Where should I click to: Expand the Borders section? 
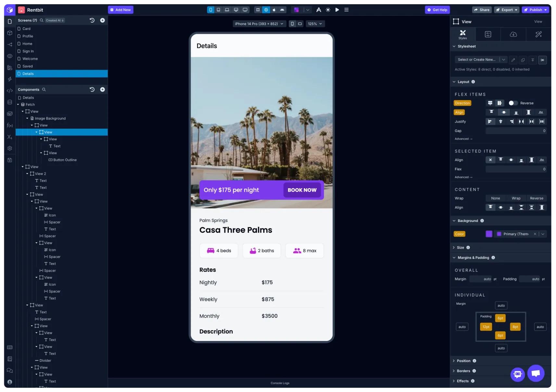463,371
